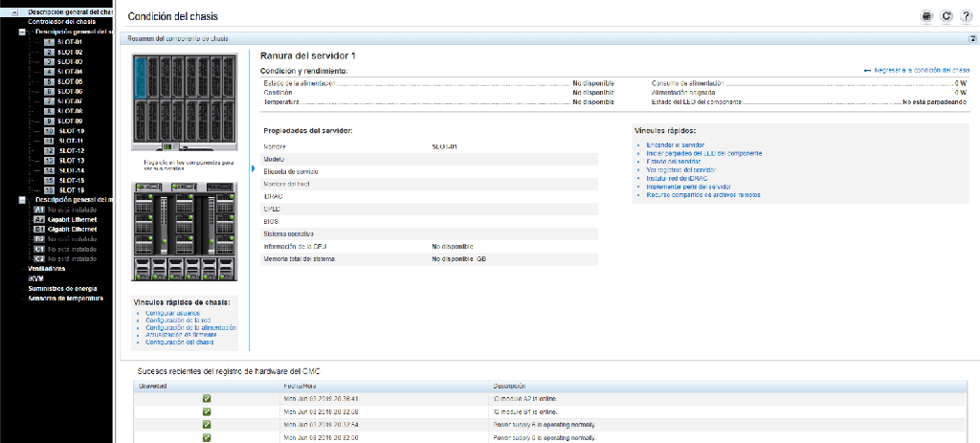Click the refresh page icon

[x=947, y=15]
